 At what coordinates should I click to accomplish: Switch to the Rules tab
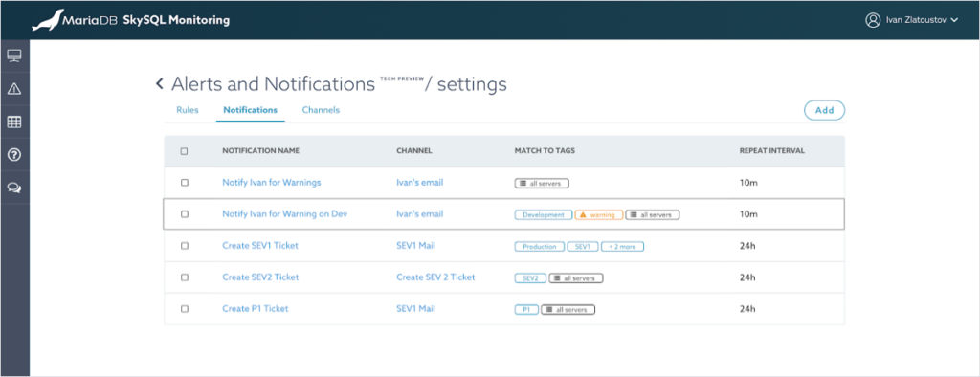pos(188,110)
